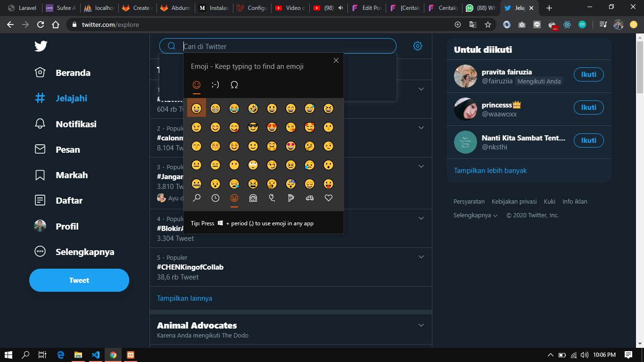
Task: Pick the sunglasses face emoji
Action: 253,127
